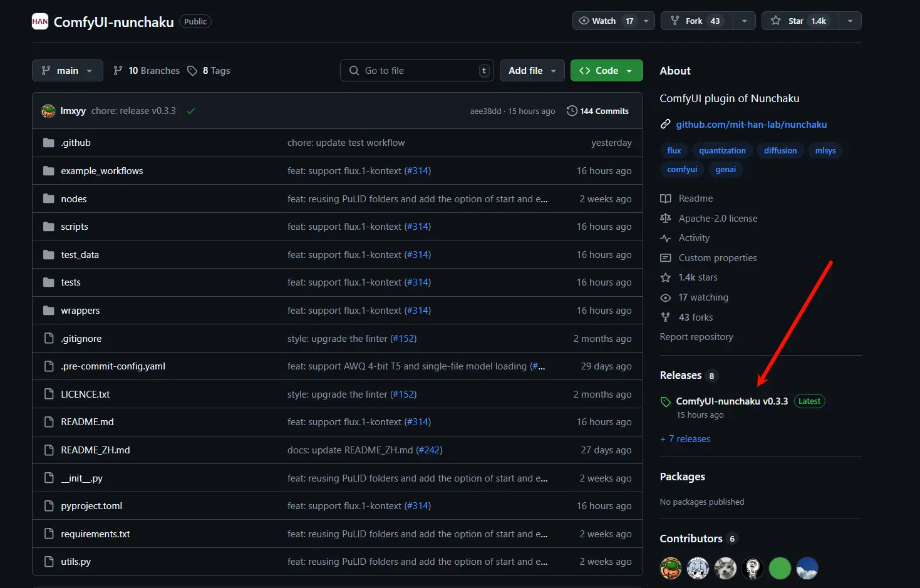The height and width of the screenshot is (588, 920).
Task: Open the ComfyUI-nunchaku v0.3.3 release
Action: (x=731, y=401)
